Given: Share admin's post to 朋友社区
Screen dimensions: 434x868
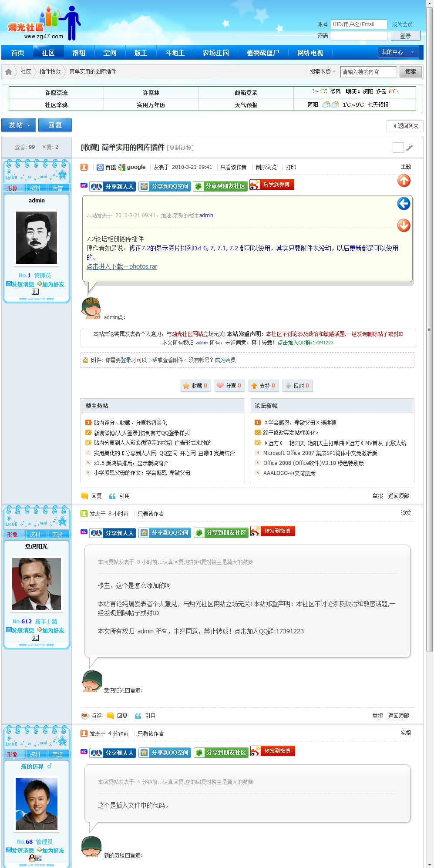Looking at the screenshot, I should click(x=220, y=186).
